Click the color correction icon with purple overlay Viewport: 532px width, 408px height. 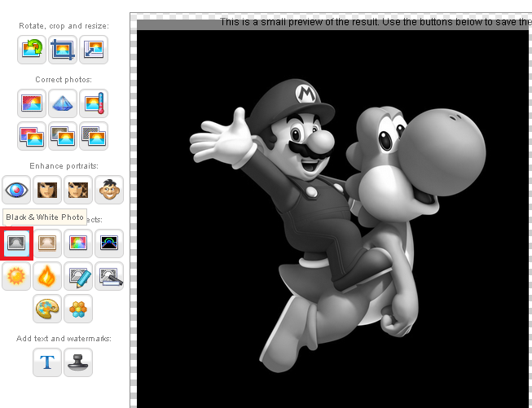tap(32, 103)
